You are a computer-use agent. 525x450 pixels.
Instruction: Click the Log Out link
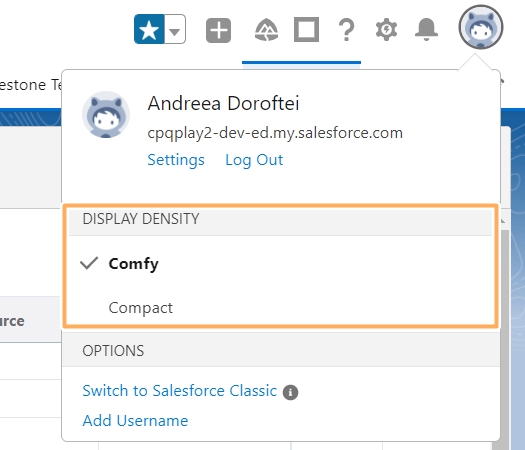254,160
